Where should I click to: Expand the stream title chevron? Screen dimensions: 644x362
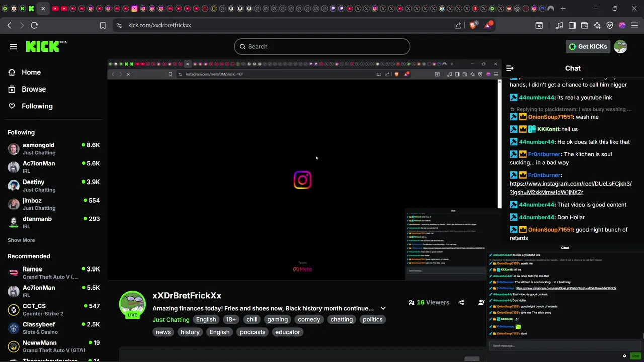(383, 308)
